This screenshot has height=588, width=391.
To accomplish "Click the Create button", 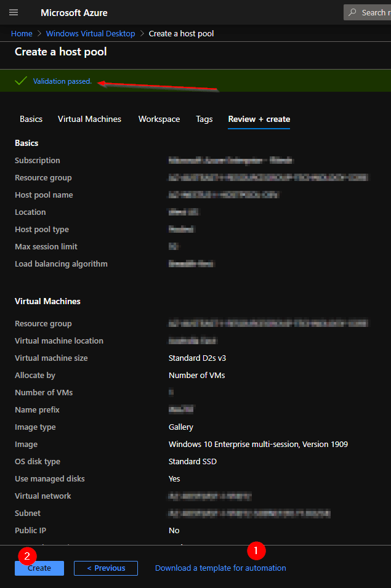I will pyautogui.click(x=39, y=568).
